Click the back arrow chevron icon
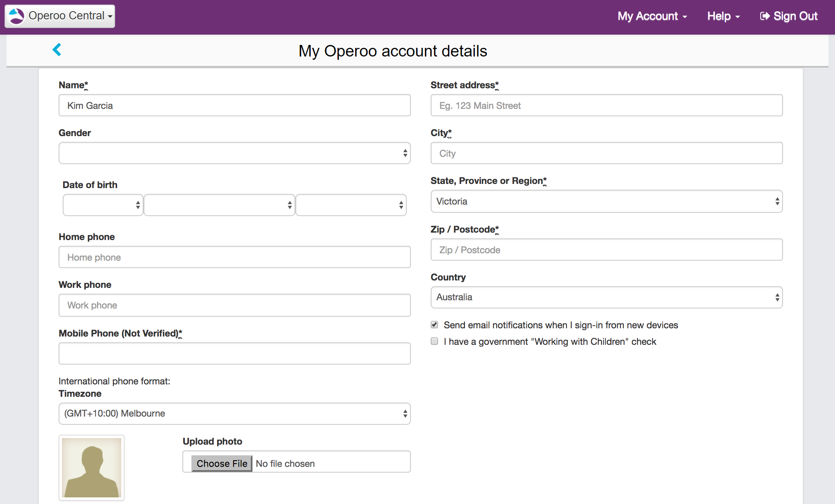The image size is (835, 504). click(57, 50)
